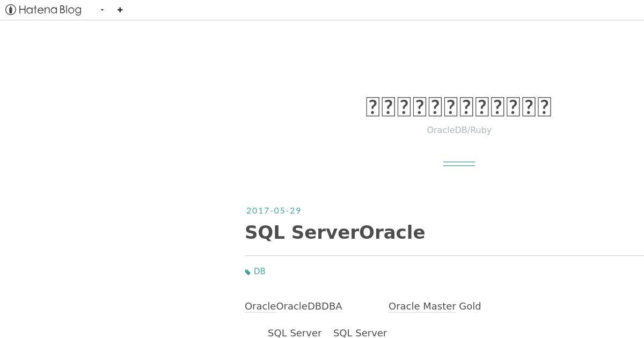Click the plus icon in header
644x338 pixels.
tap(120, 10)
